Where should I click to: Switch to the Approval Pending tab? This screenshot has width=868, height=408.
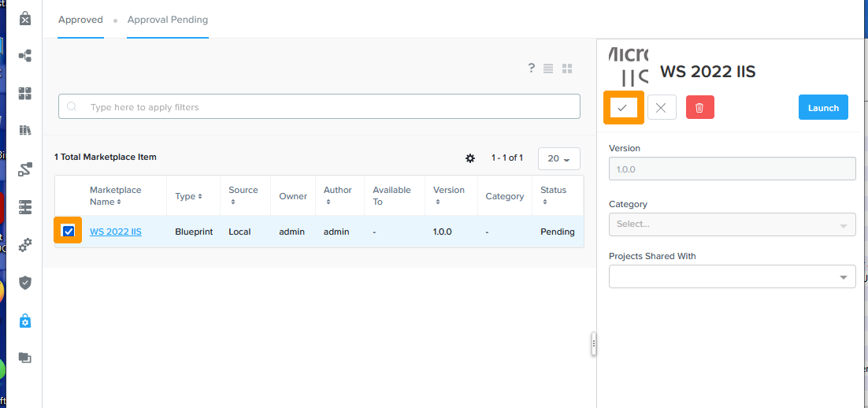[168, 20]
